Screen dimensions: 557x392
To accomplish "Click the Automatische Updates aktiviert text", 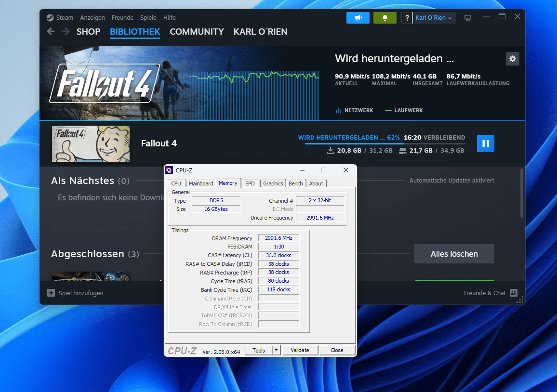I will tap(451, 181).
